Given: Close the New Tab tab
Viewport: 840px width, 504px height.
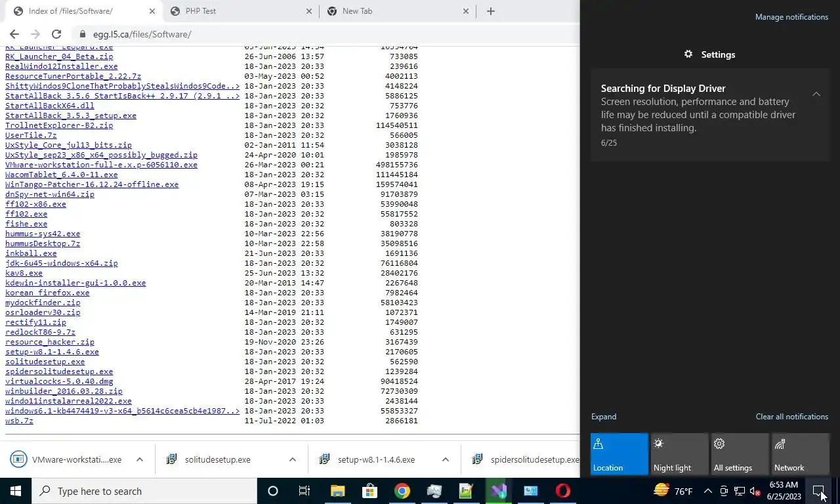Looking at the screenshot, I should [466, 11].
